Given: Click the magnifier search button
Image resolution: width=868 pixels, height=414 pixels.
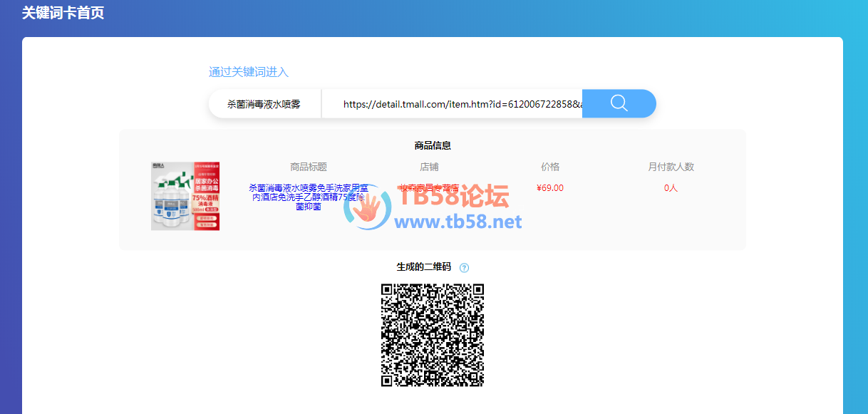Looking at the screenshot, I should (x=619, y=103).
